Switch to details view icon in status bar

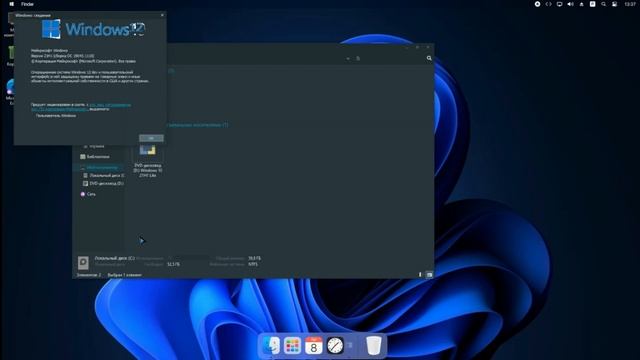[x=420, y=275]
